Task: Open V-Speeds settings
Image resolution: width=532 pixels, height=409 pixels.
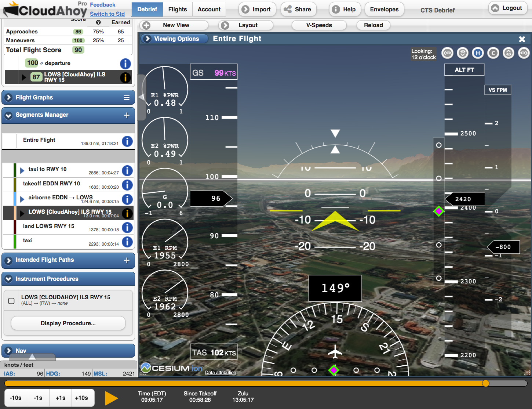Action: coord(319,25)
